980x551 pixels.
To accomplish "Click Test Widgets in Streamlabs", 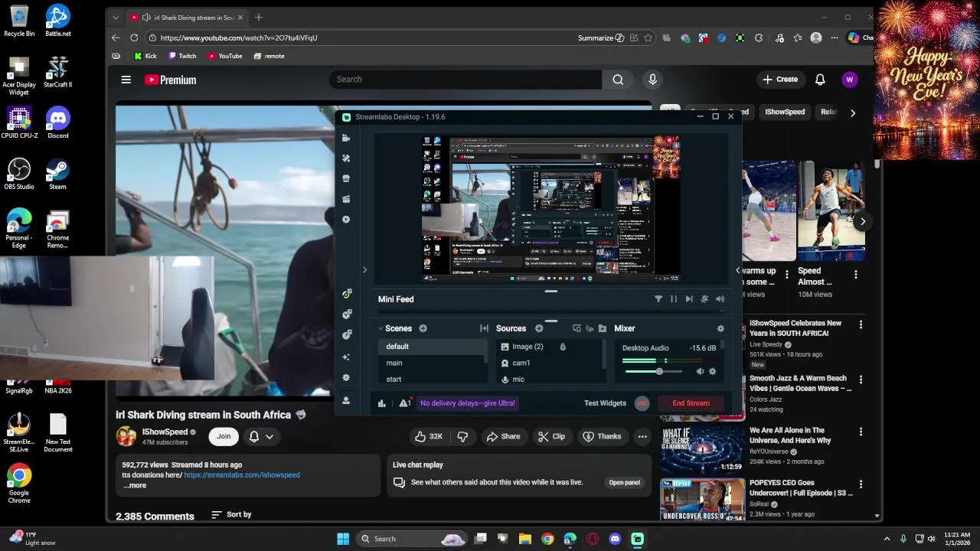I will point(605,403).
